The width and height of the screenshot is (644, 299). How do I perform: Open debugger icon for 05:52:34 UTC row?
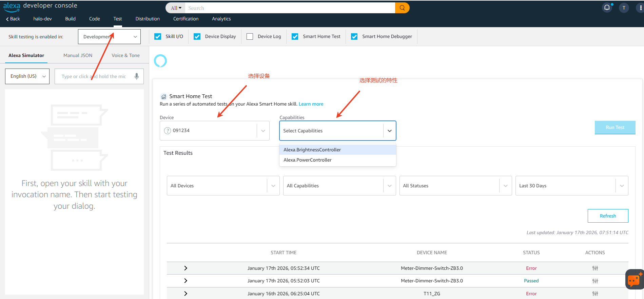[595, 268]
